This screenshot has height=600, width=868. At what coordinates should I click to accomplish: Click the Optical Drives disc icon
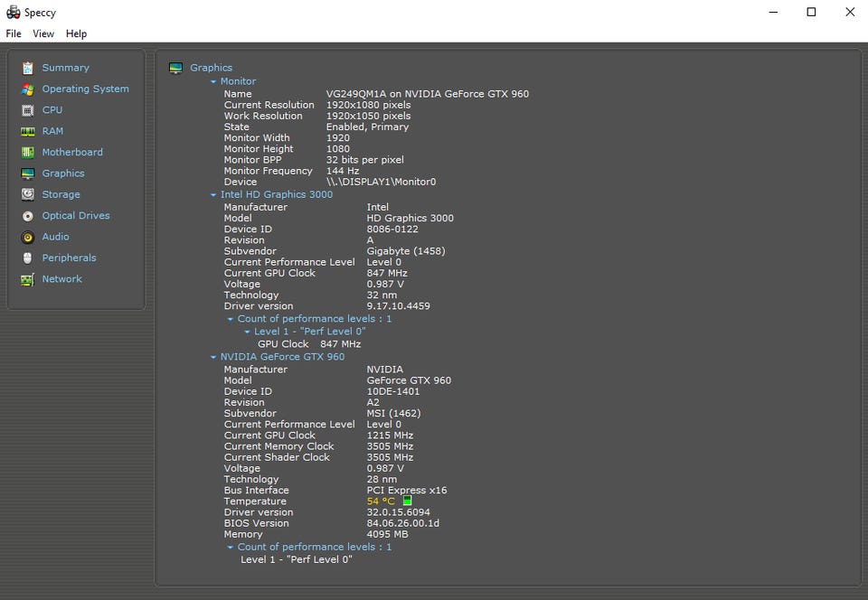click(x=28, y=216)
